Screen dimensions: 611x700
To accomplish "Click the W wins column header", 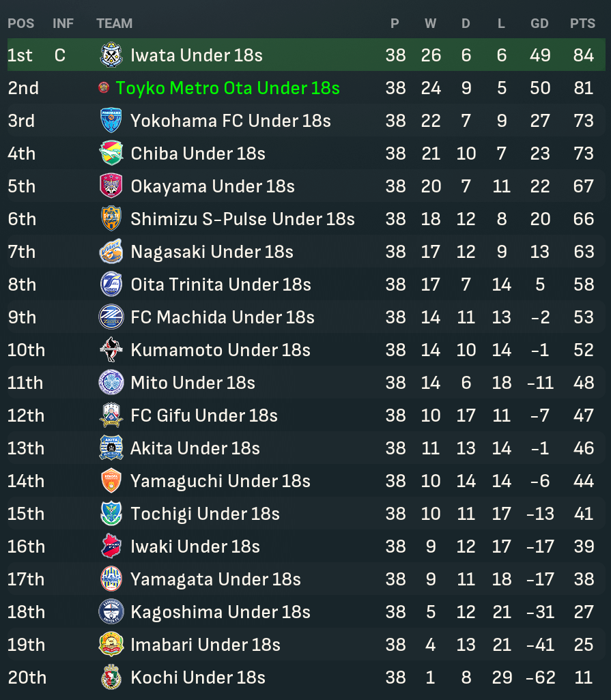I will (431, 23).
